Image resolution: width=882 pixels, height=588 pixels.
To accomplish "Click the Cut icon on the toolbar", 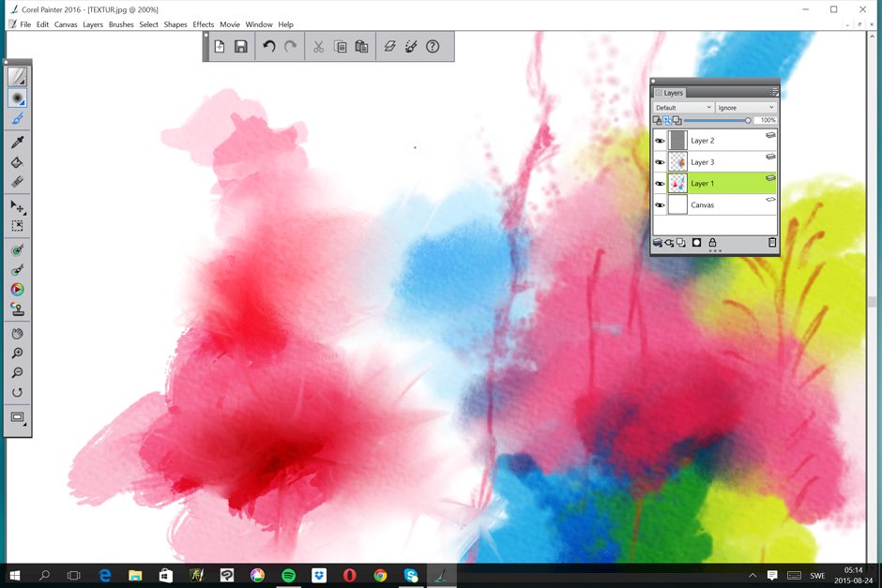I will [317, 46].
